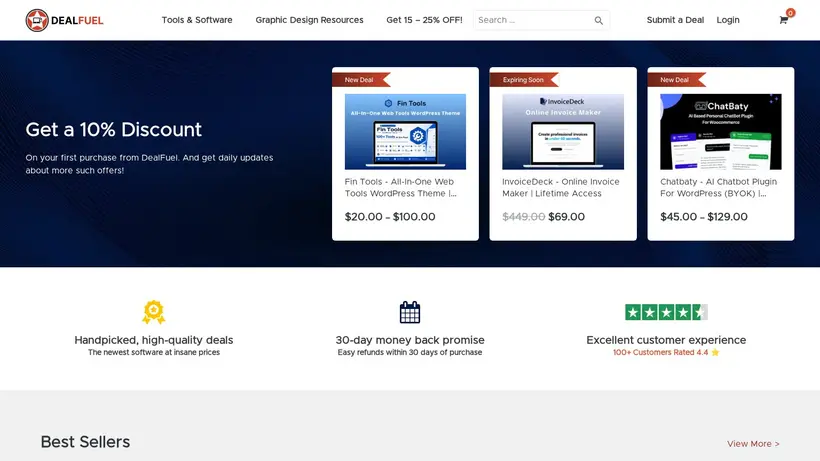Click the Expiring Soon badge on InvoiceDeck

click(x=524, y=80)
